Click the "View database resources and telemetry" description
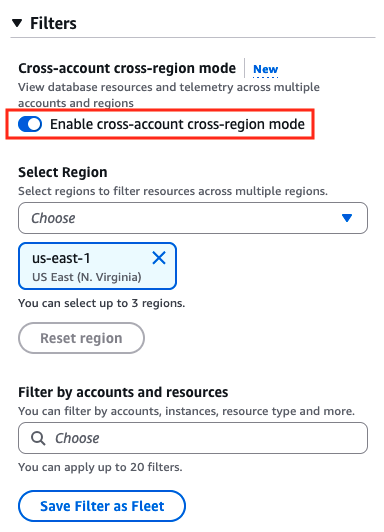 169,95
